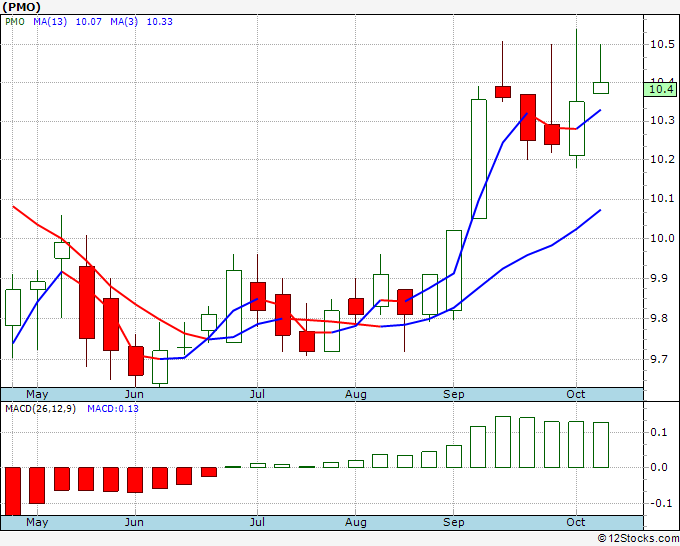This screenshot has height=546, width=680.
Task: Click the green 10.4 current price tag
Action: (x=660, y=89)
